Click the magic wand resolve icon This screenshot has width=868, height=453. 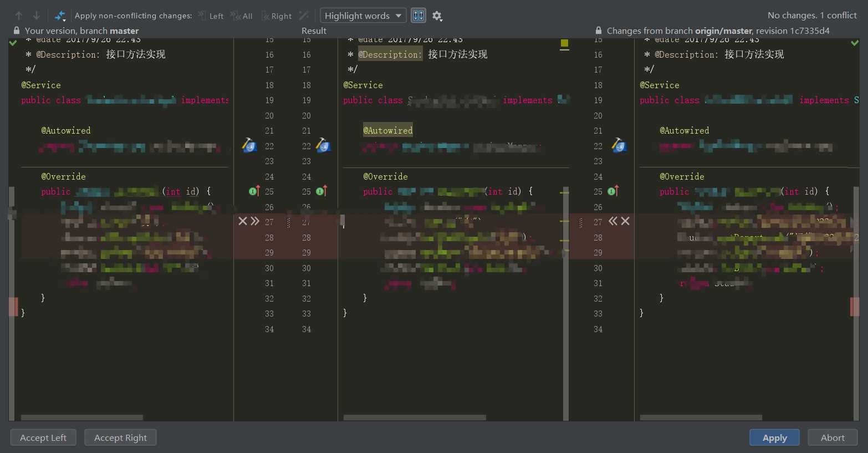pyautogui.click(x=304, y=16)
